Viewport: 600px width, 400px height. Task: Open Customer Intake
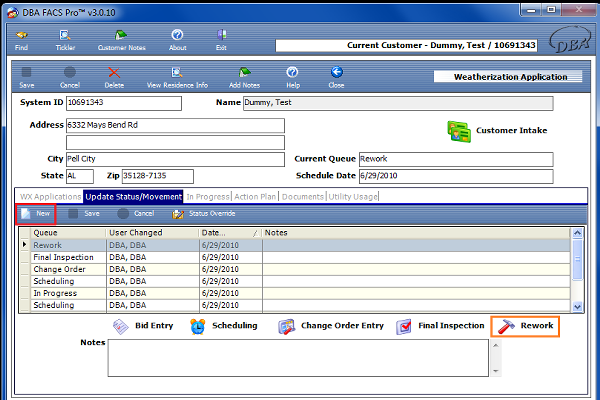[x=497, y=131]
